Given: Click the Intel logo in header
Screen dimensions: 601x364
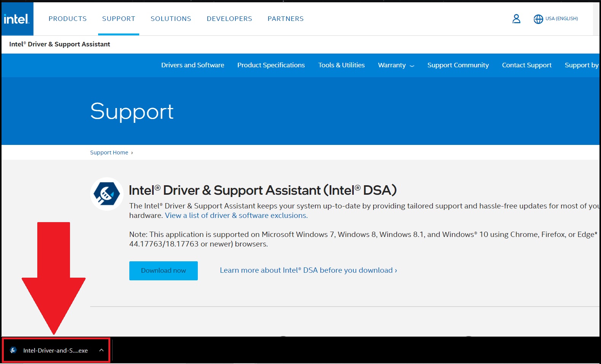Looking at the screenshot, I should coord(17,19).
